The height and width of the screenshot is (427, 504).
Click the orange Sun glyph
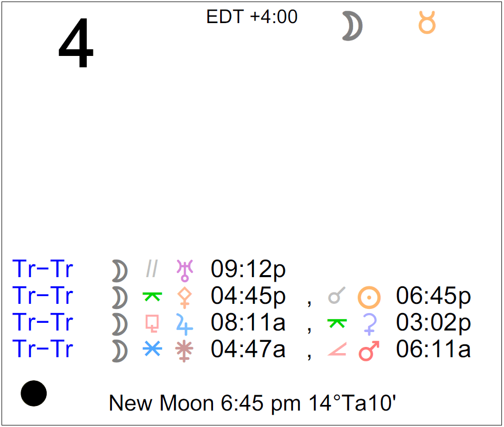click(369, 297)
